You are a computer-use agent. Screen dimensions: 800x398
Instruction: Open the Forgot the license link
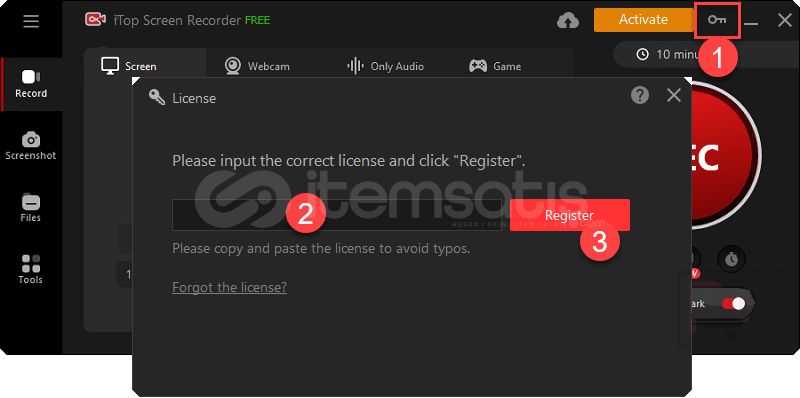230,287
